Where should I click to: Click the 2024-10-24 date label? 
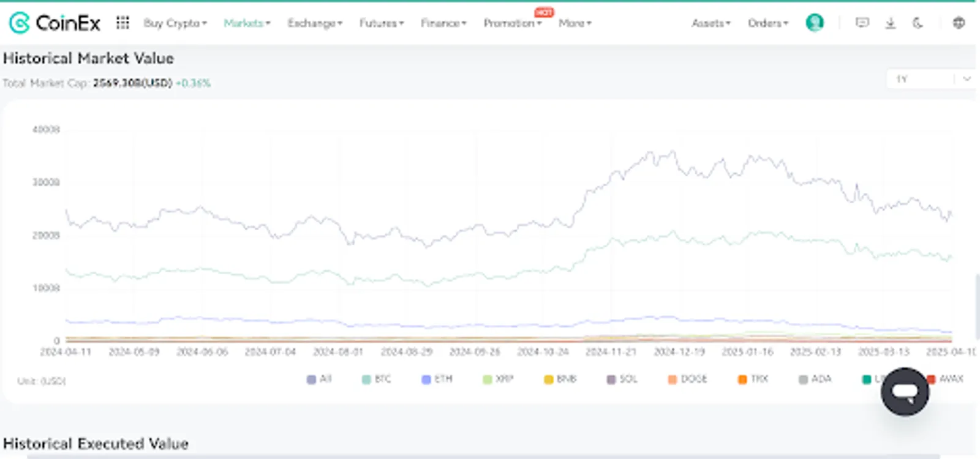(543, 352)
